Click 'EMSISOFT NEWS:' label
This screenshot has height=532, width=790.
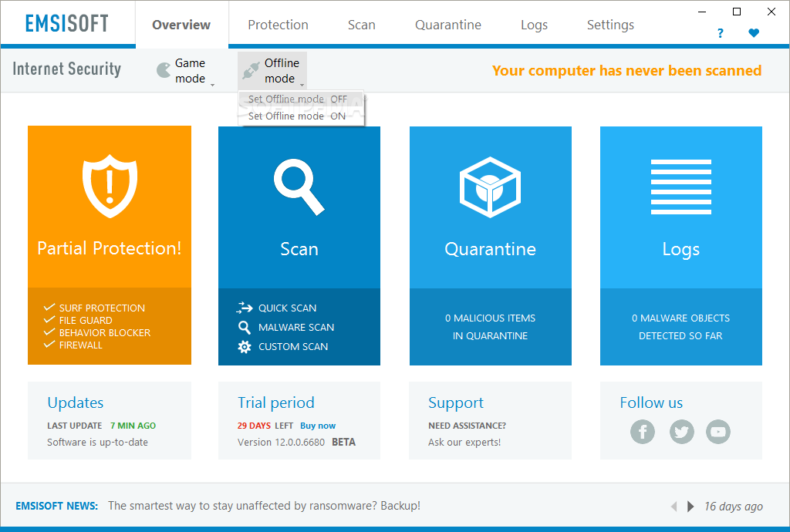(57, 507)
